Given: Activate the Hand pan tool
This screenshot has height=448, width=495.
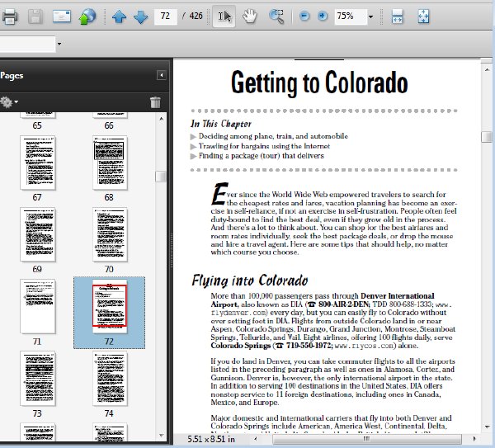Looking at the screenshot, I should (x=249, y=17).
